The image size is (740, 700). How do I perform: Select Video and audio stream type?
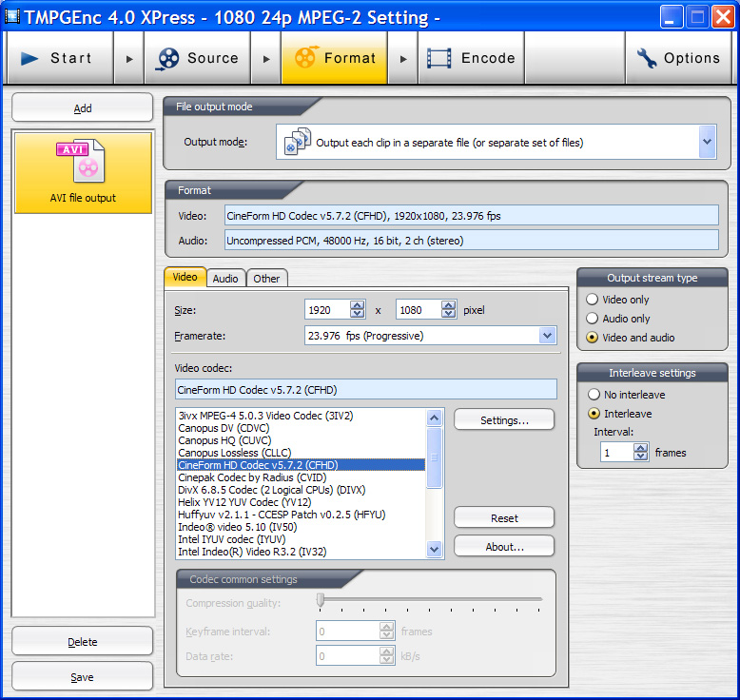tap(592, 338)
